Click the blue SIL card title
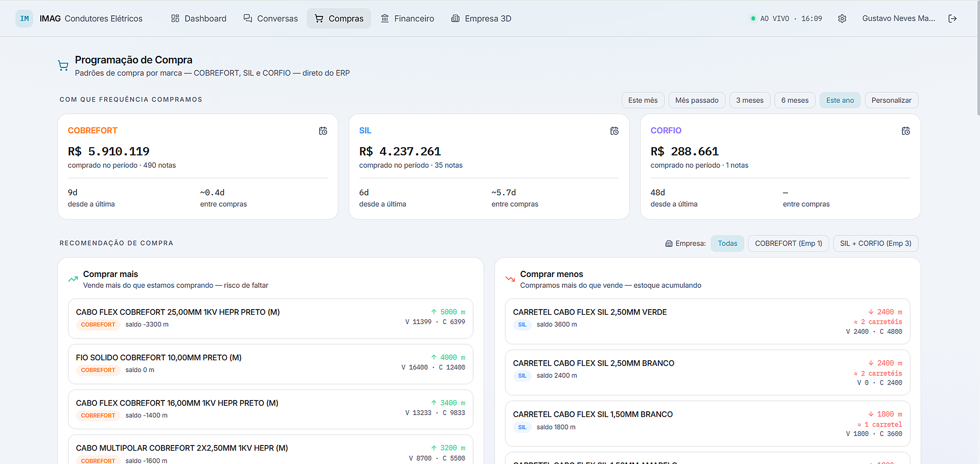Image resolution: width=980 pixels, height=464 pixels. (x=365, y=131)
